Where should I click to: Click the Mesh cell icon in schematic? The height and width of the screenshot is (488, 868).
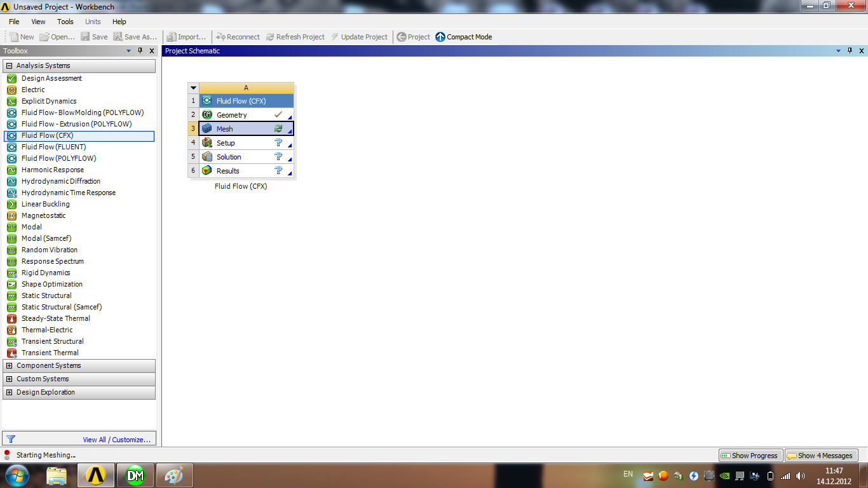tap(207, 129)
